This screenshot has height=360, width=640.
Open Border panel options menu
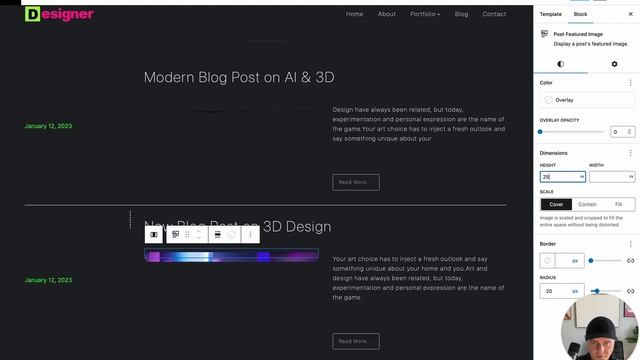[x=631, y=244]
